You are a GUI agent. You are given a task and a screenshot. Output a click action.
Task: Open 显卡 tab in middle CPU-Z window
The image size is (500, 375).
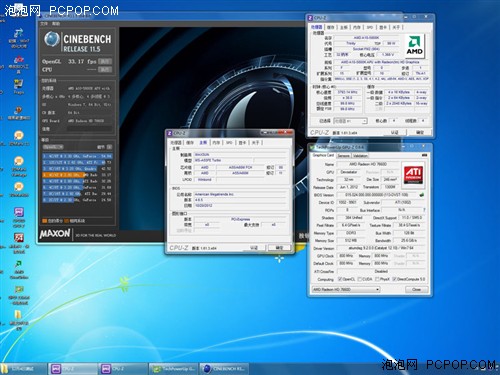[x=242, y=143]
